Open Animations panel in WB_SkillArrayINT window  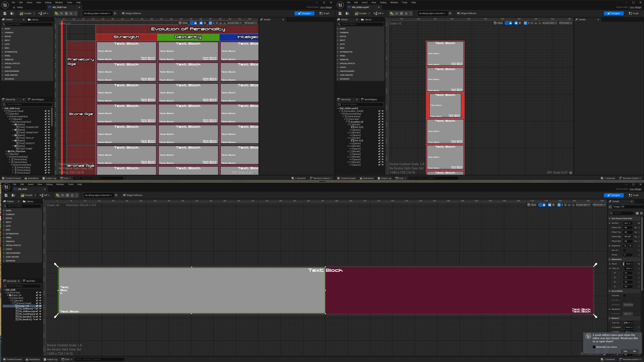pyautogui.click(x=367, y=178)
